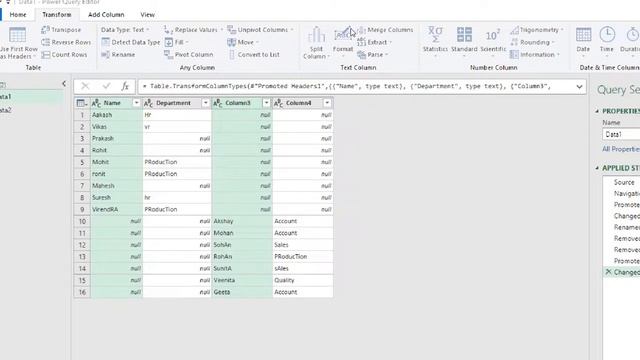Image resolution: width=640 pixels, height=360 pixels.
Task: Open the Data Type: Text dropdown
Action: pos(125,30)
